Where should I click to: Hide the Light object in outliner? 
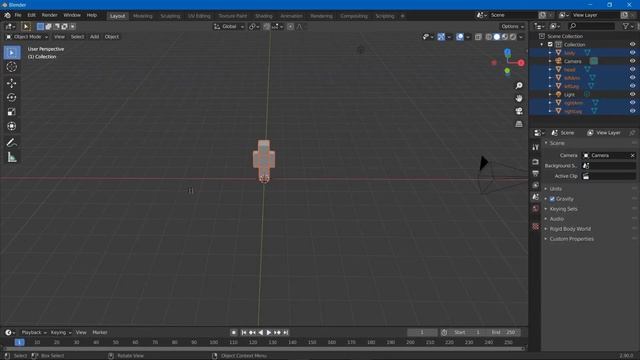(632, 94)
